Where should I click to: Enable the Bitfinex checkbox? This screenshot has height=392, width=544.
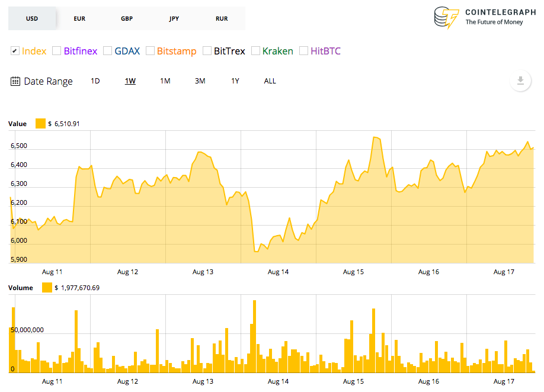[x=56, y=51]
